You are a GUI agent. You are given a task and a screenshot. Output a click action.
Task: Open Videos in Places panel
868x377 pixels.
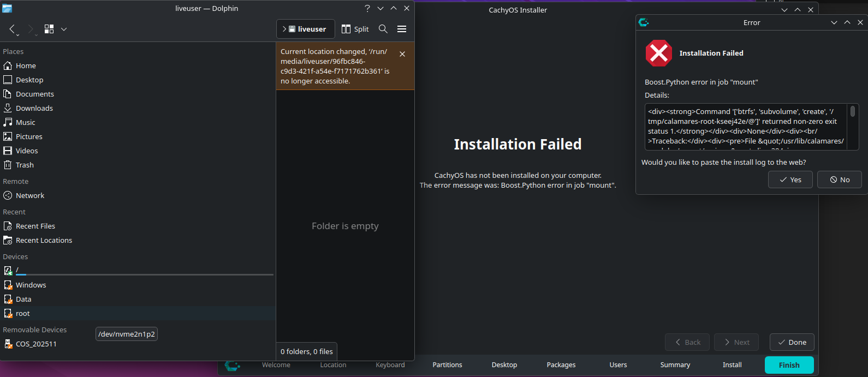coord(138,151)
